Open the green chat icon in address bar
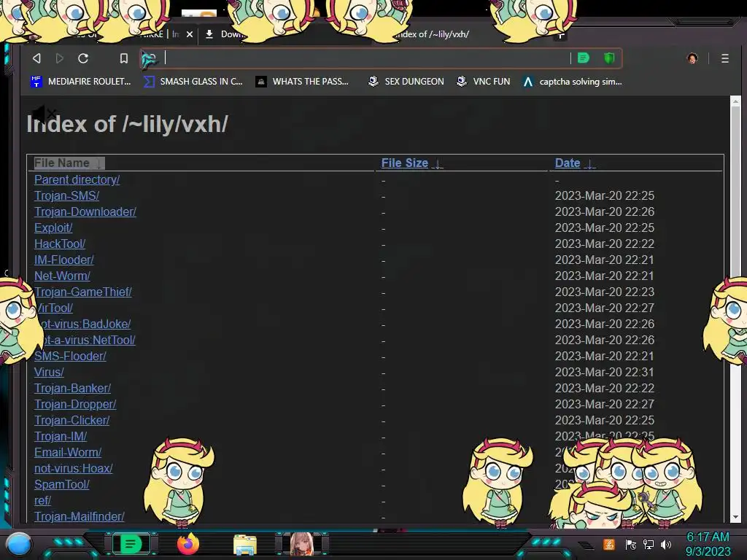 [583, 58]
